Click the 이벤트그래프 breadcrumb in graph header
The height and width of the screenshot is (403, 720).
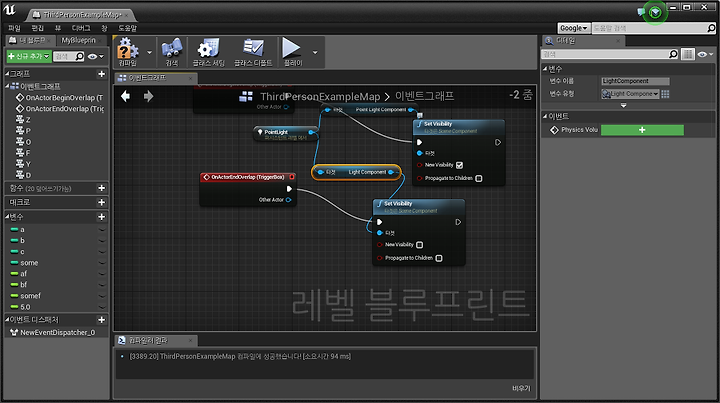424,96
